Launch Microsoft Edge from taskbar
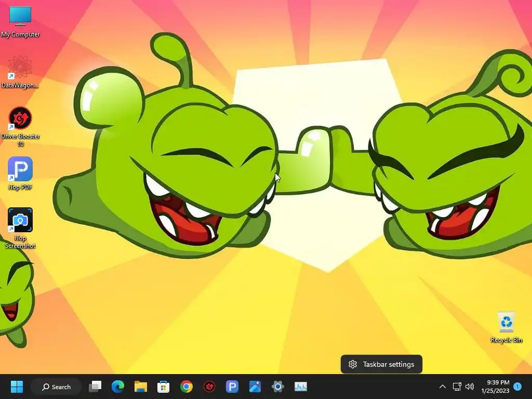The image size is (532, 399). tap(118, 387)
